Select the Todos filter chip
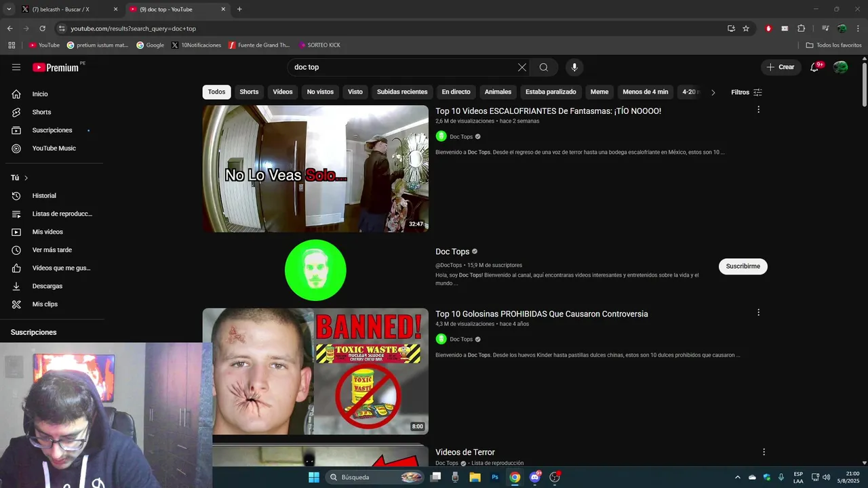This screenshot has height=488, width=868. click(x=216, y=92)
